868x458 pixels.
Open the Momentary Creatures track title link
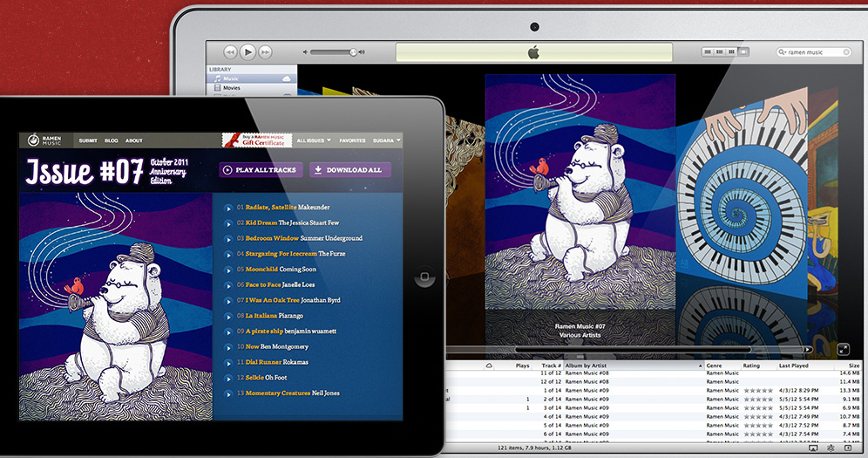(278, 393)
